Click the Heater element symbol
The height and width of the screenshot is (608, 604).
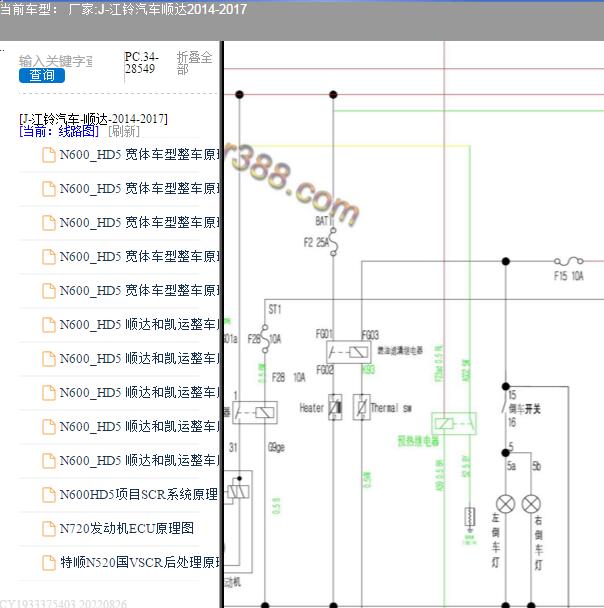335,407
